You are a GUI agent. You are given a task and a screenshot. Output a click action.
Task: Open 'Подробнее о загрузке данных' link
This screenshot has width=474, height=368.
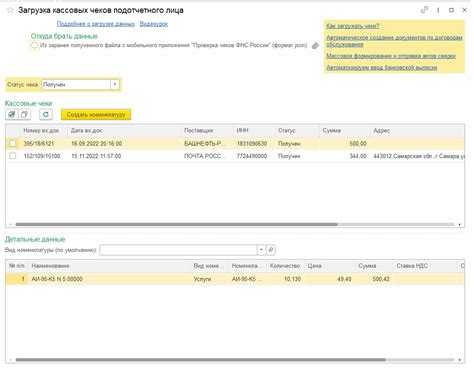tap(95, 24)
